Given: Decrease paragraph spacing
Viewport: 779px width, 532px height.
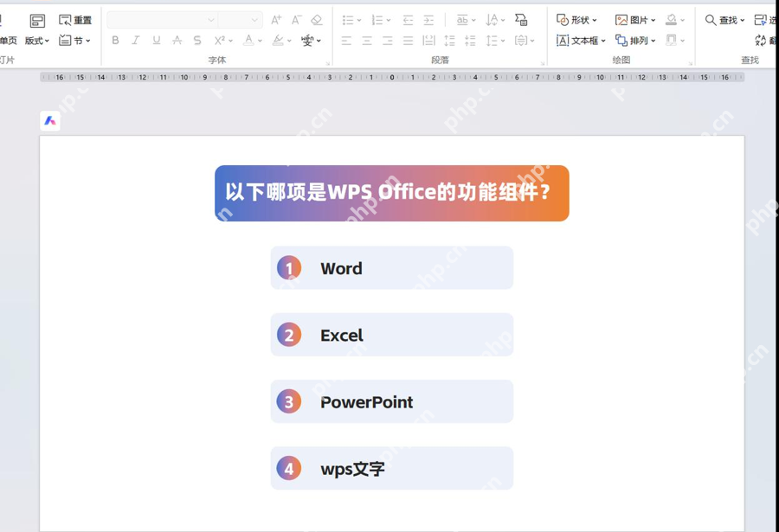Looking at the screenshot, I should (470, 41).
